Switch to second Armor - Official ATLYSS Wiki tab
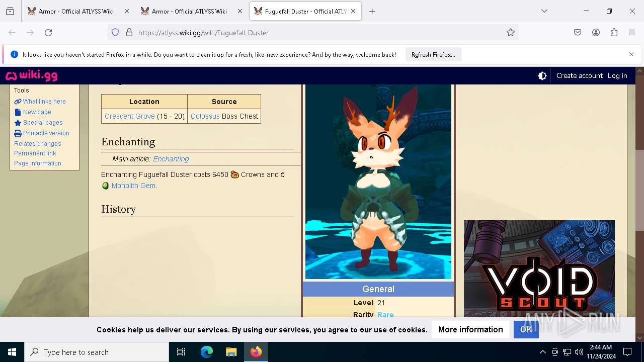644x362 pixels. coord(191,11)
